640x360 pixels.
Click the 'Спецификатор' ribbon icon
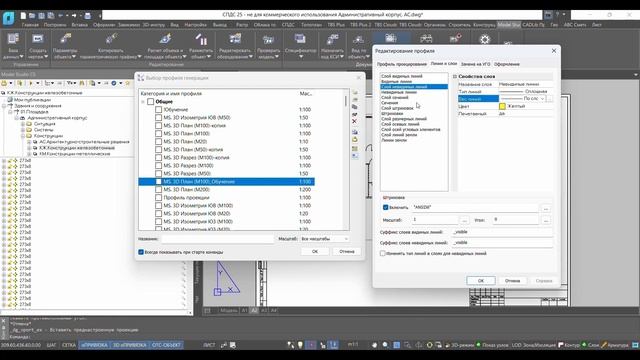[300, 39]
